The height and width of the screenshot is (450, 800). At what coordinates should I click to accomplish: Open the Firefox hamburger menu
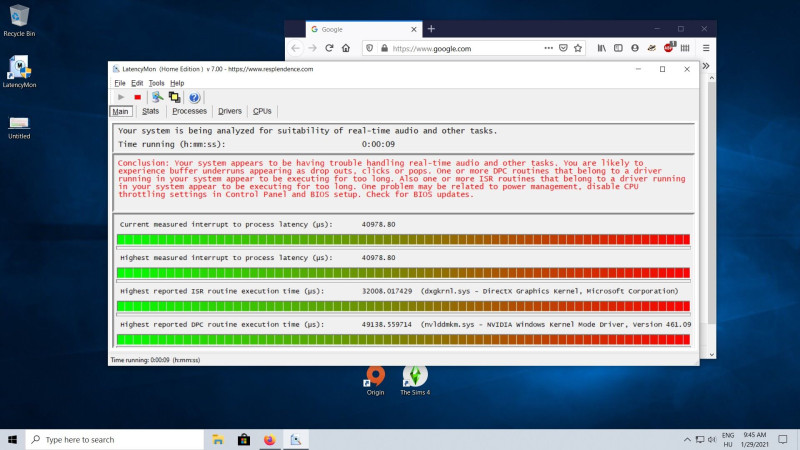coord(706,48)
